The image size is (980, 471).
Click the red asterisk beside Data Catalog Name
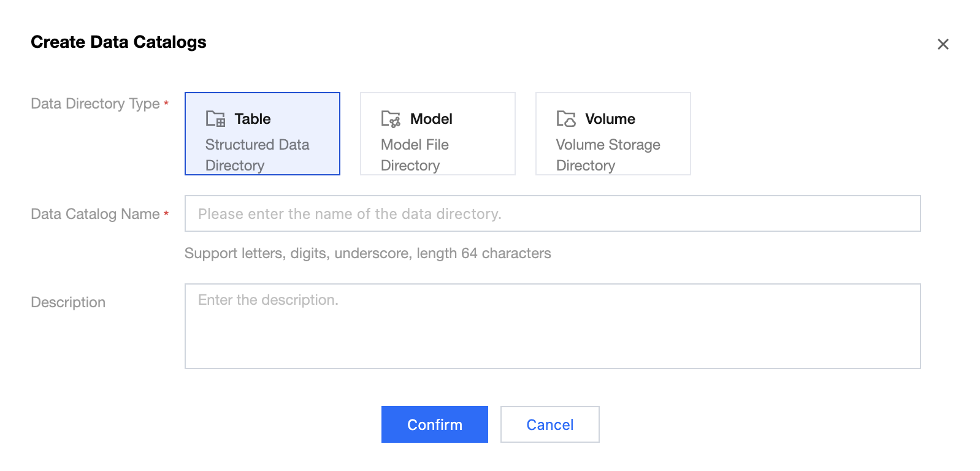pyautogui.click(x=166, y=213)
